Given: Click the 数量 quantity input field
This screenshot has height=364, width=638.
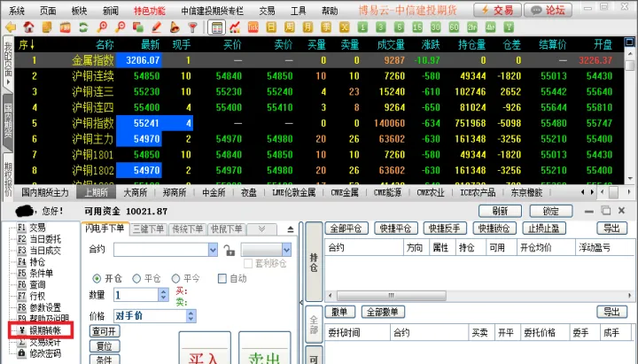Looking at the screenshot, I should click(136, 294).
